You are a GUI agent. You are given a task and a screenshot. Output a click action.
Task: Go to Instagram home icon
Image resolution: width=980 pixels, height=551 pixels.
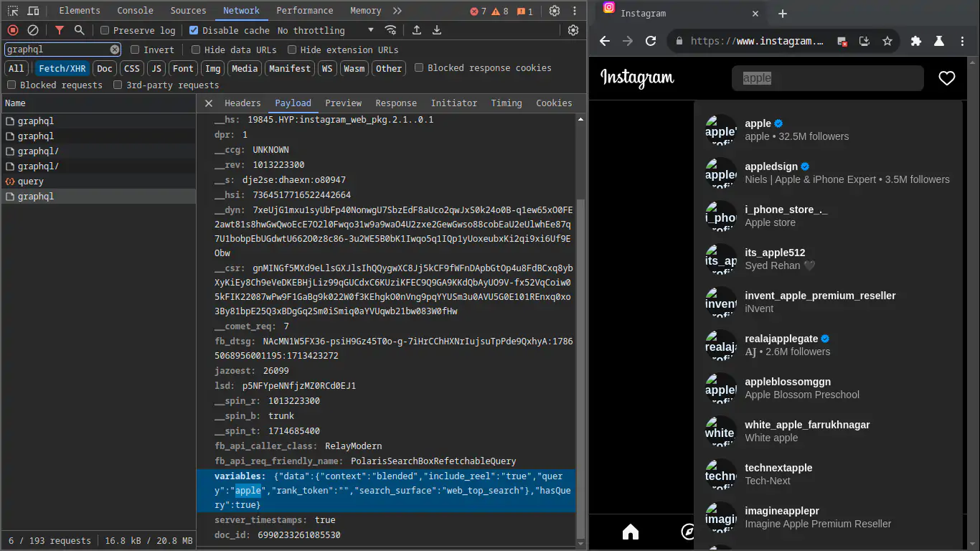631,532
